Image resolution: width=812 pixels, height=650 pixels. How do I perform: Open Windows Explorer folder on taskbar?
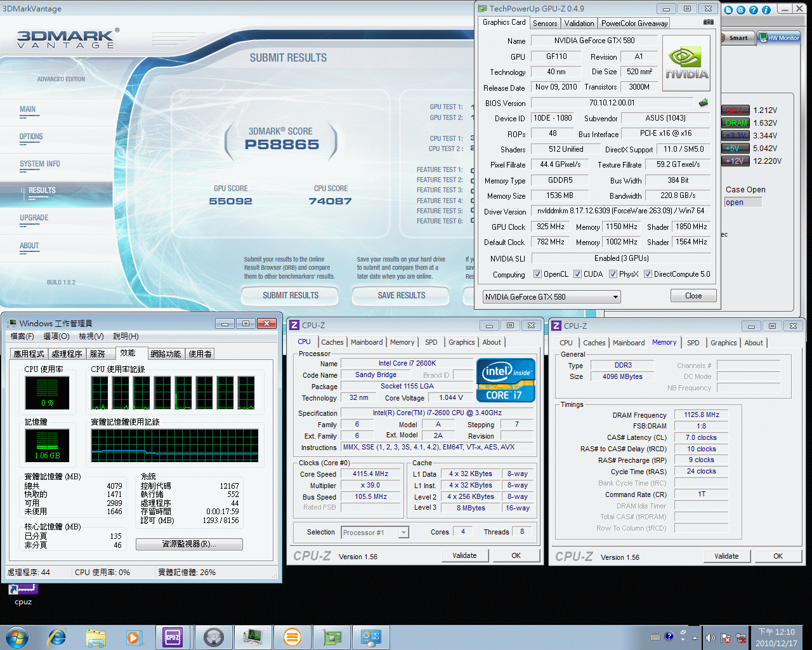coord(96,637)
